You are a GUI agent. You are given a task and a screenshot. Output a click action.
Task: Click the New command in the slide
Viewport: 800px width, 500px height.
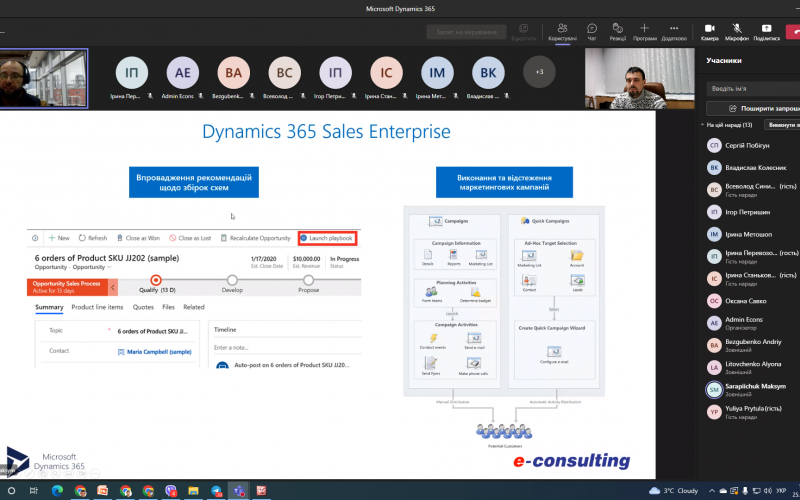pyautogui.click(x=59, y=238)
